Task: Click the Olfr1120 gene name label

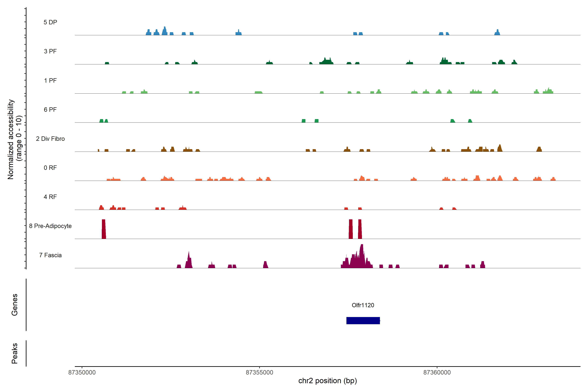Action: (363, 305)
